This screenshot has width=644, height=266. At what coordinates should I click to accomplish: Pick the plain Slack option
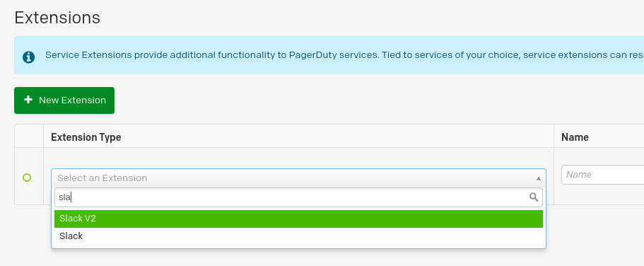coord(298,236)
